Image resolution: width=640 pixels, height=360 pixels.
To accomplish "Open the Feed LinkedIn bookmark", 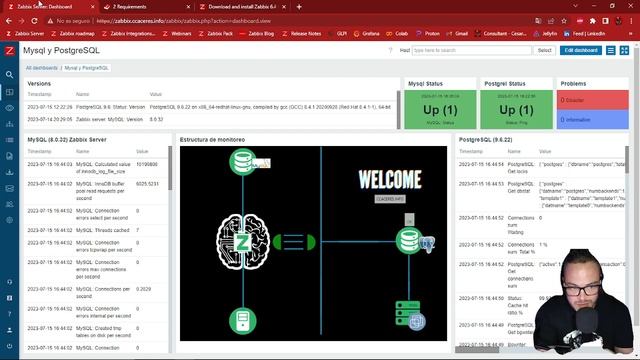I will point(584,33).
